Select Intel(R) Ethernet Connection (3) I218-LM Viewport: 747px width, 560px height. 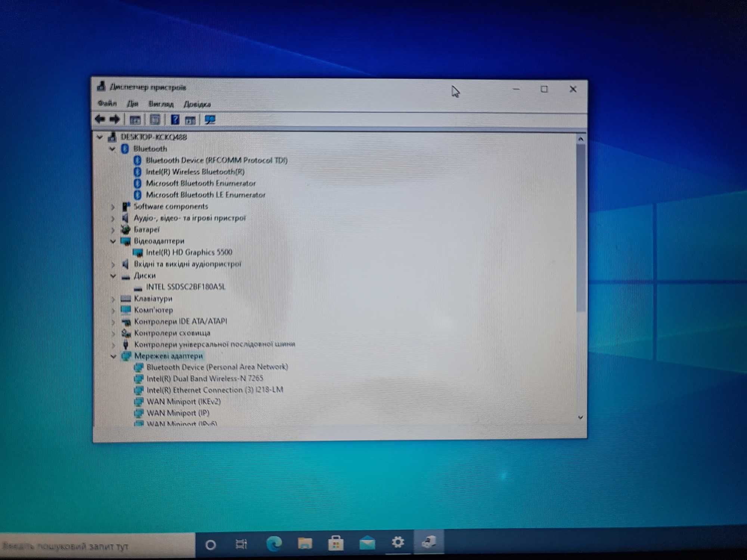coord(215,390)
